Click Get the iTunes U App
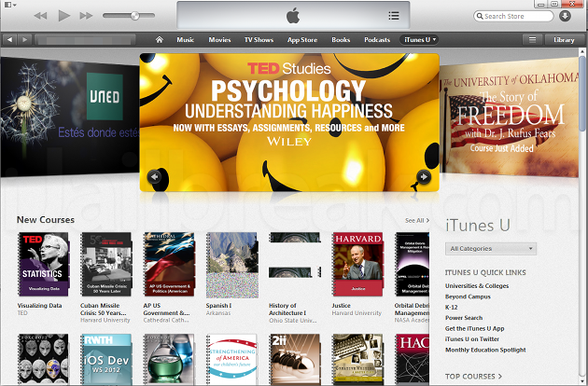Viewport: 588px width, 386px height. (475, 328)
